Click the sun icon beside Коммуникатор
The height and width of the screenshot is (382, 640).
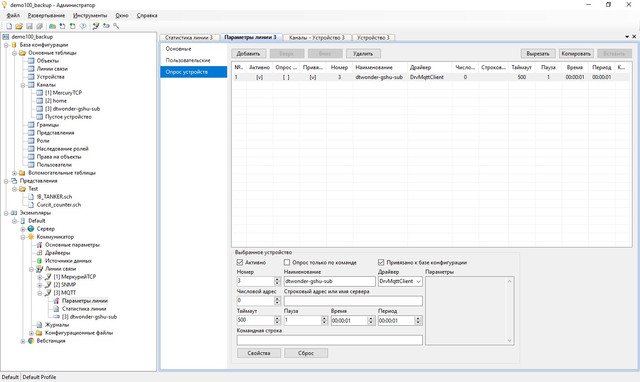[x=31, y=237]
